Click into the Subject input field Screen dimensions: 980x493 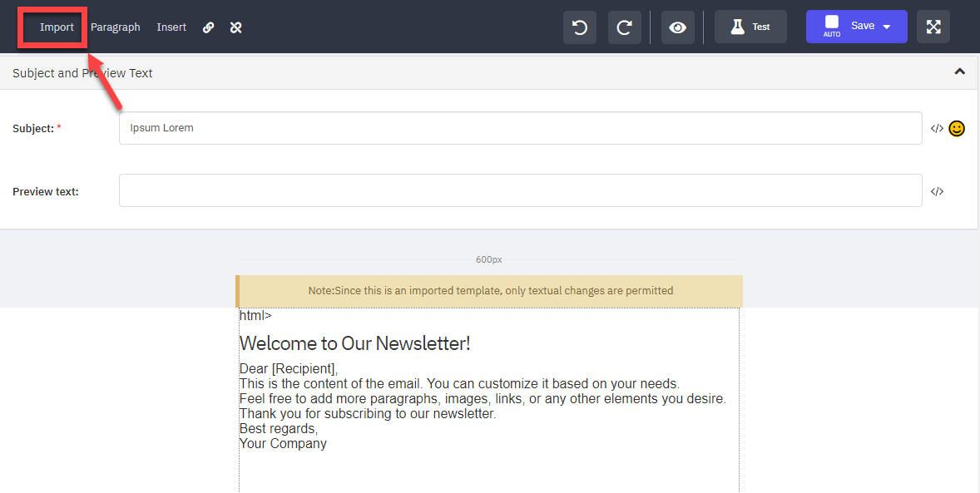click(x=520, y=128)
